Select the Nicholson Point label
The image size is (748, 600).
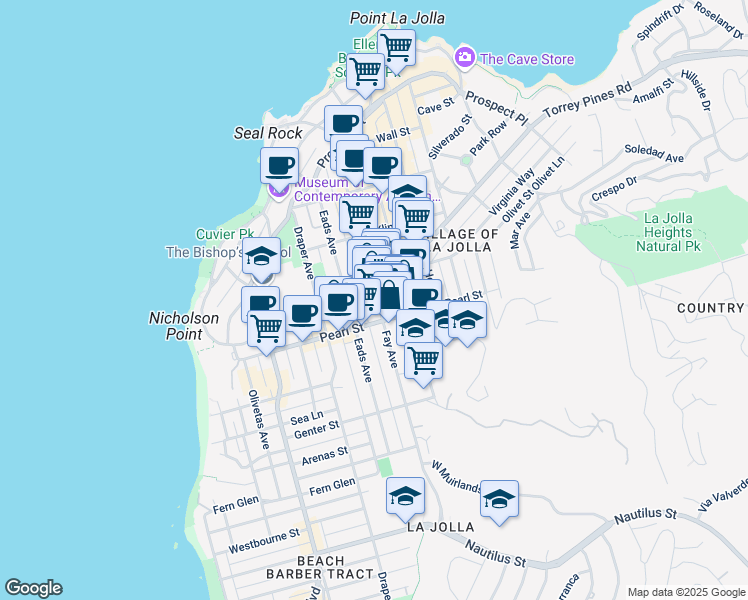(184, 326)
